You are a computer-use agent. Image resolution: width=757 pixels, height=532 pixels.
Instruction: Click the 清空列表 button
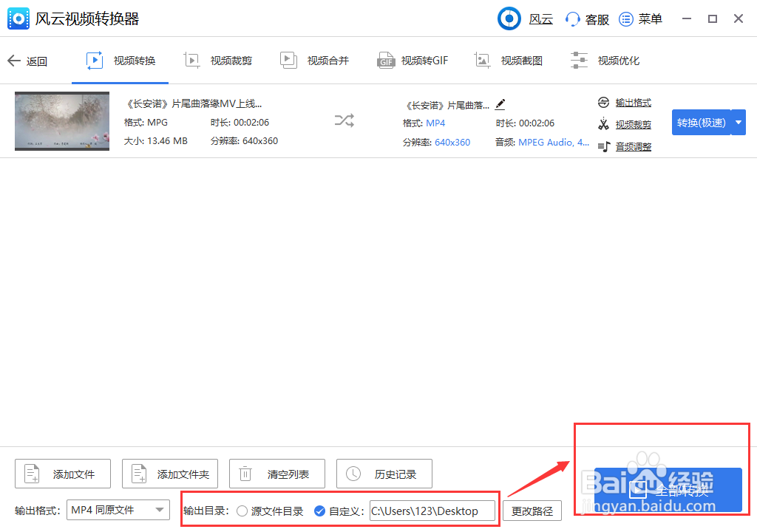point(277,474)
